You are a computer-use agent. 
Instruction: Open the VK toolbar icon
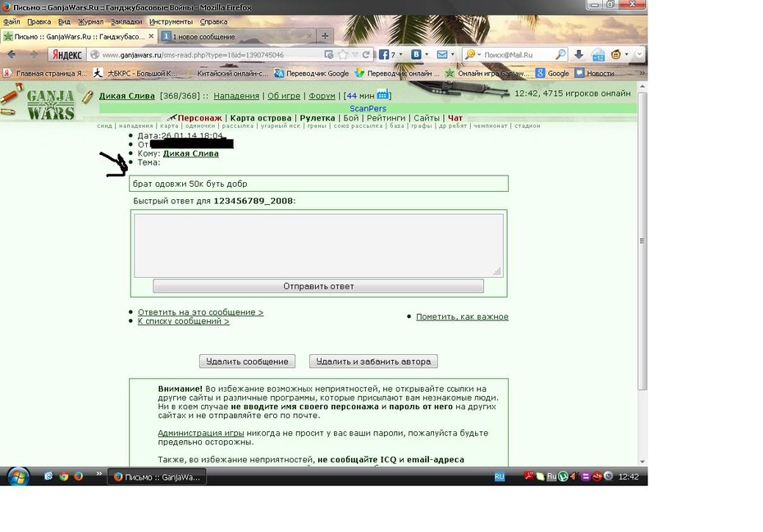[416, 54]
